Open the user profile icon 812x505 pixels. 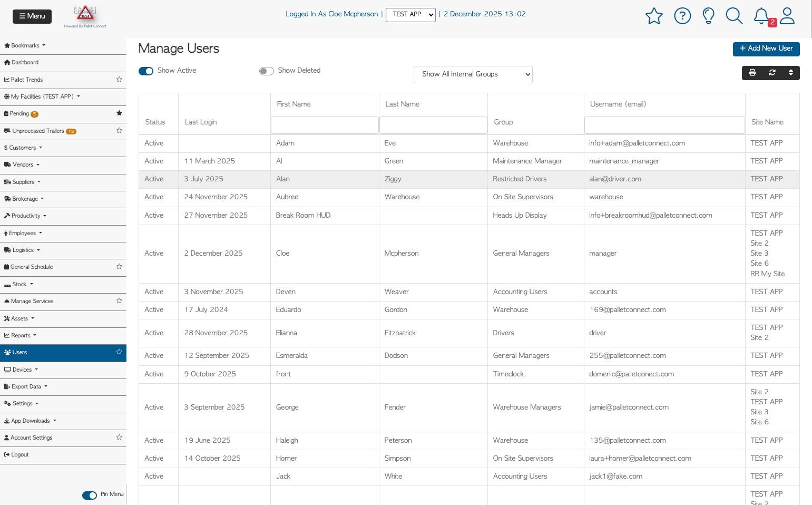(787, 16)
